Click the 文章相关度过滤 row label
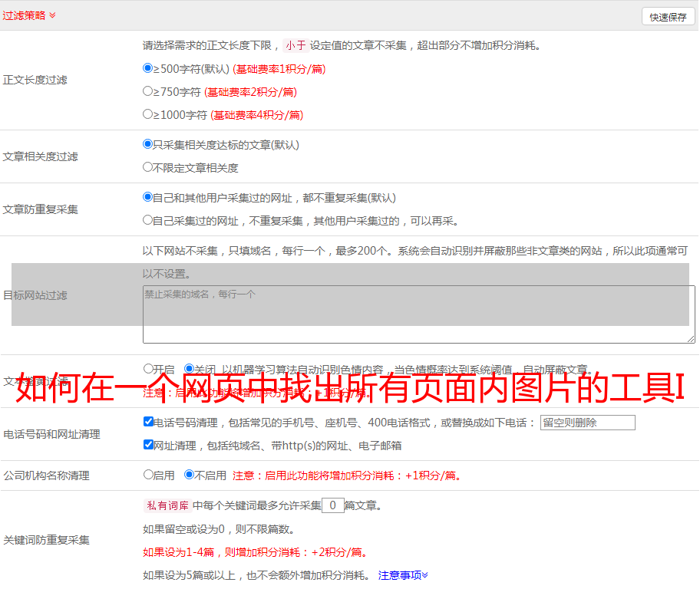 [41, 156]
